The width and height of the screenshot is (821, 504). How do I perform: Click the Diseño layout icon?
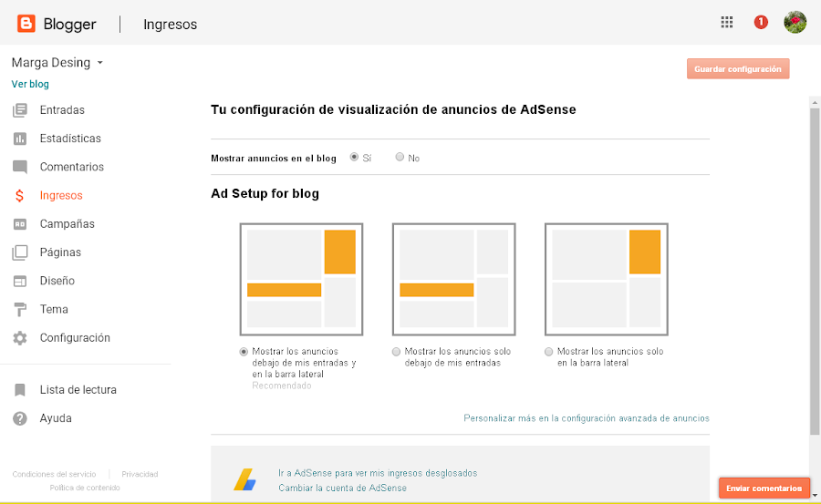20,281
